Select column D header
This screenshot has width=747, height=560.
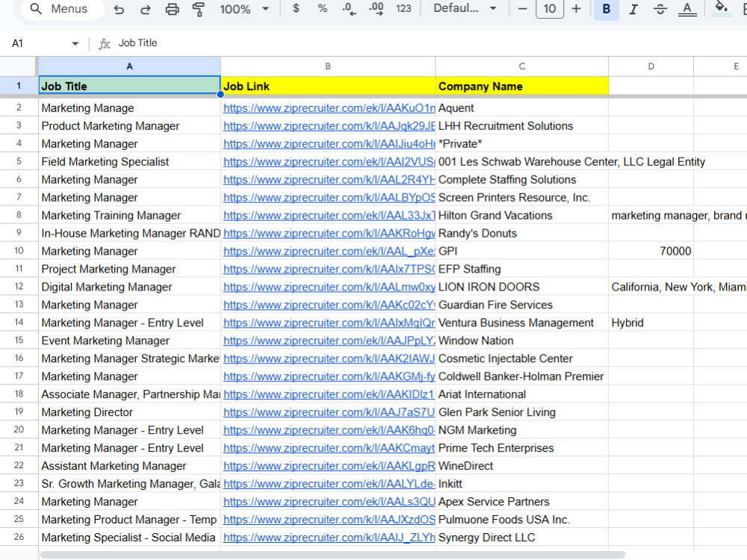click(x=651, y=66)
